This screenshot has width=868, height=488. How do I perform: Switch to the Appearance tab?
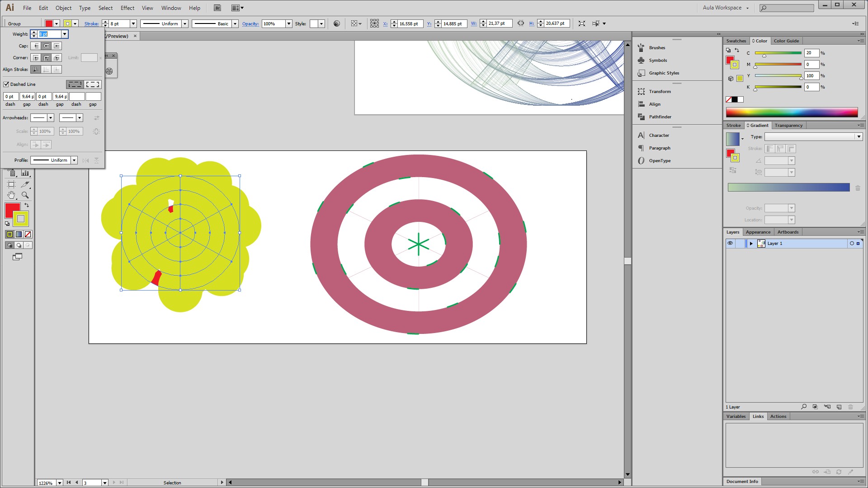click(x=758, y=232)
